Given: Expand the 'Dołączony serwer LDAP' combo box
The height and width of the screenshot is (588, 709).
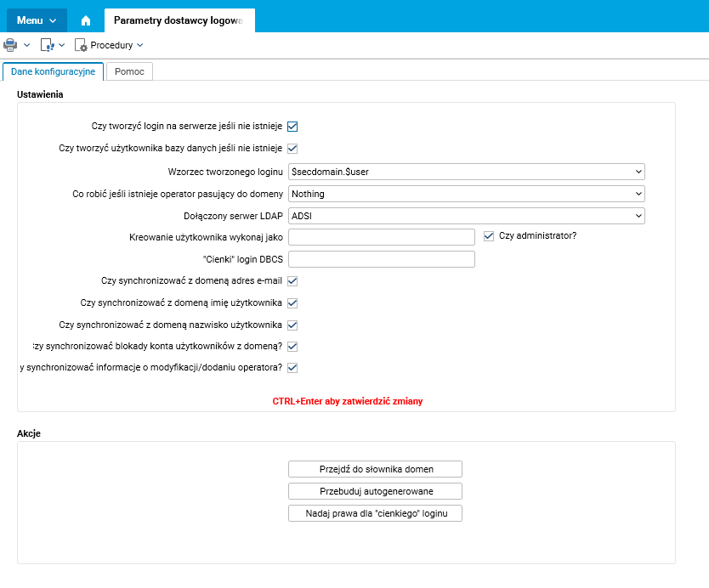Looking at the screenshot, I should coord(467,216).
